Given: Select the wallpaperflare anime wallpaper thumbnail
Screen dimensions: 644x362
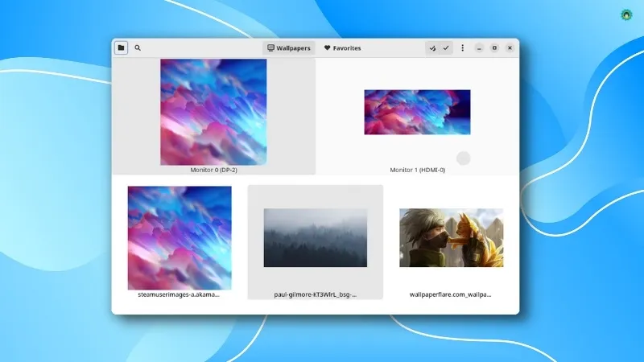Looking at the screenshot, I should [451, 238].
